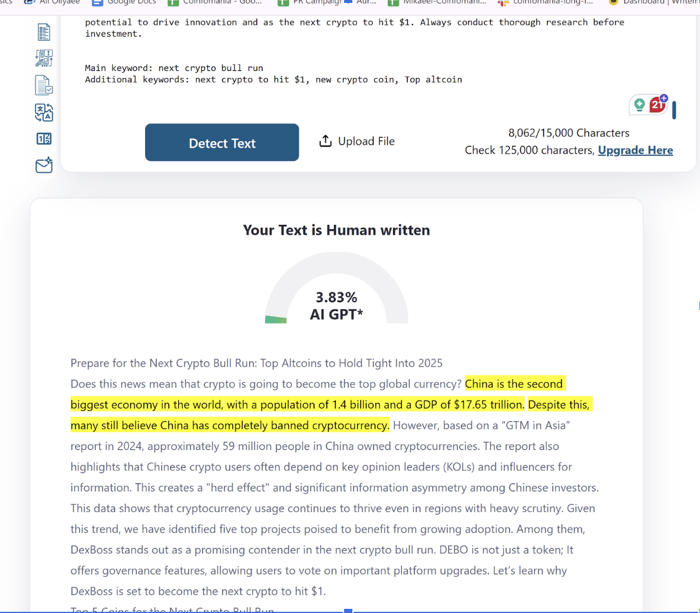Click the upload arrow icon beside Upload File

click(325, 141)
